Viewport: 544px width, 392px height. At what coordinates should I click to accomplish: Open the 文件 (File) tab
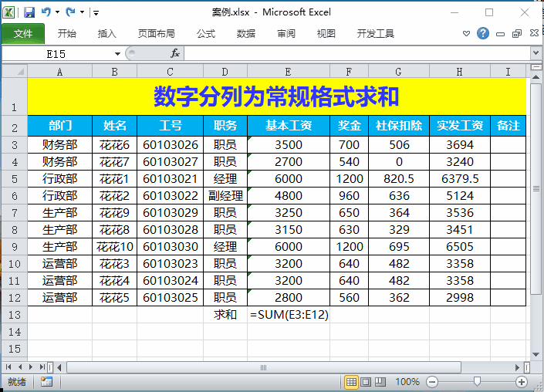[x=23, y=34]
